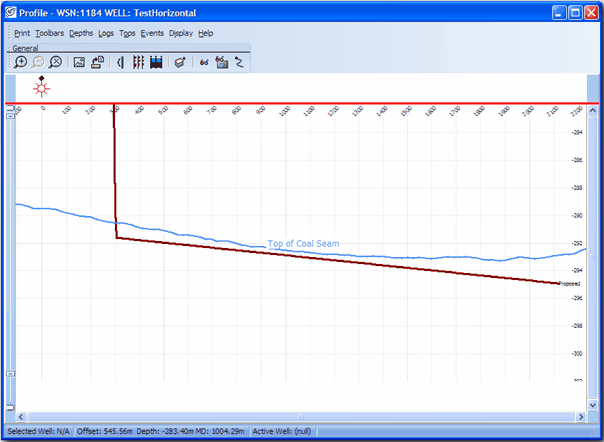Open the Logs menu
This screenshot has width=604, height=442.
coord(106,33)
